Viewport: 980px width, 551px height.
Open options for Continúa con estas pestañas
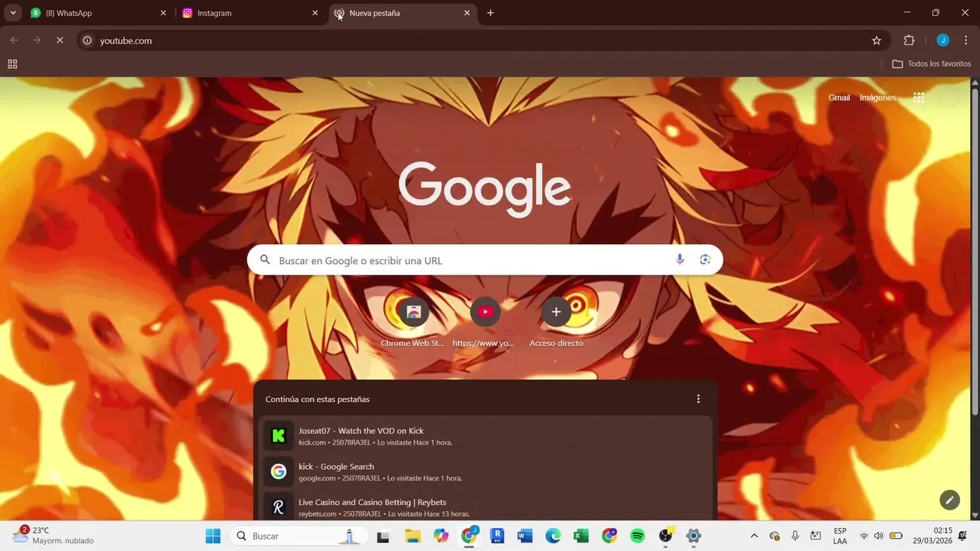698,399
